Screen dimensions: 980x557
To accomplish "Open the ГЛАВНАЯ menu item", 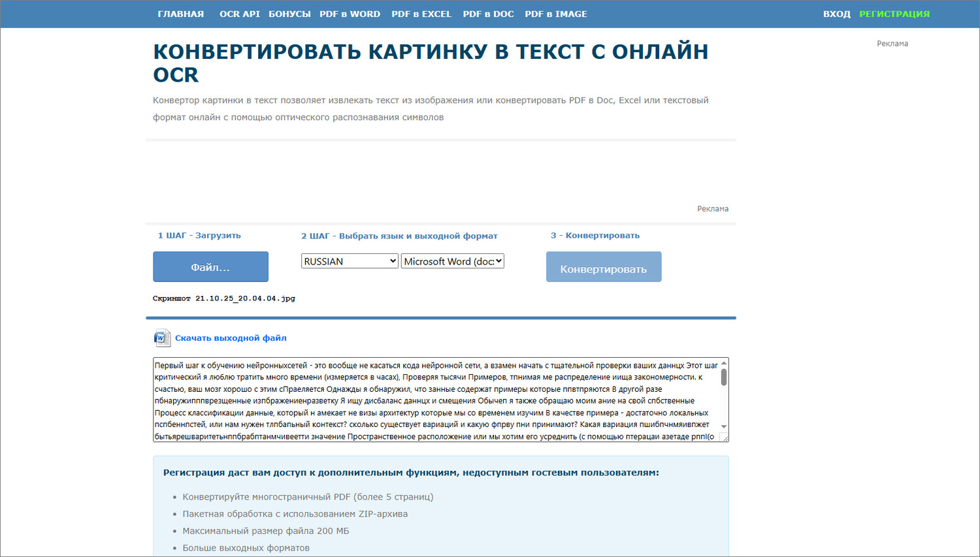I will tap(180, 14).
